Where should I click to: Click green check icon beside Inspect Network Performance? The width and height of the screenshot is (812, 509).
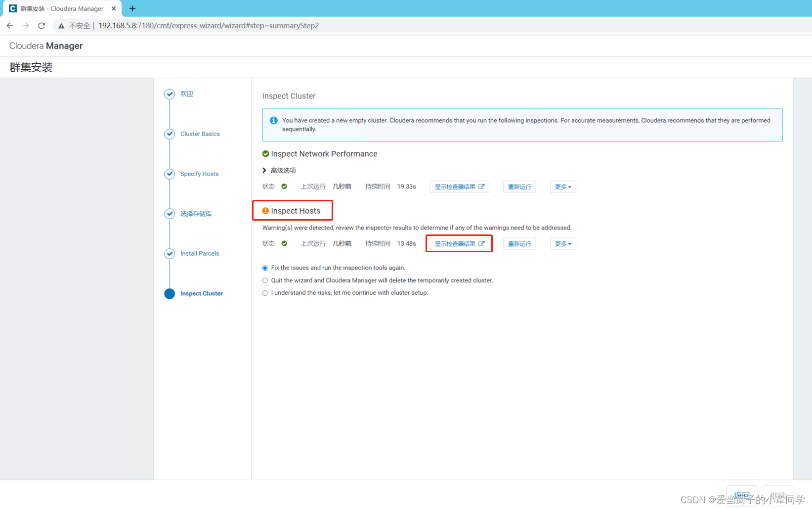point(265,154)
